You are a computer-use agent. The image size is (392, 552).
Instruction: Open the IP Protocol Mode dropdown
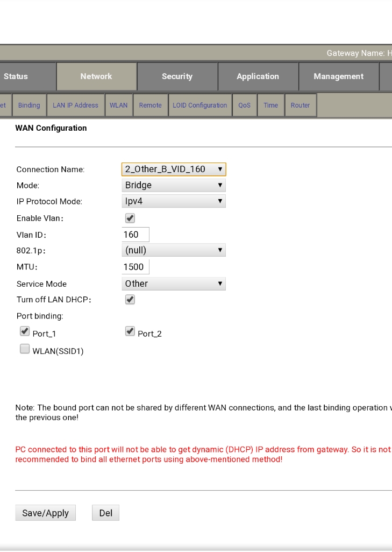point(174,201)
